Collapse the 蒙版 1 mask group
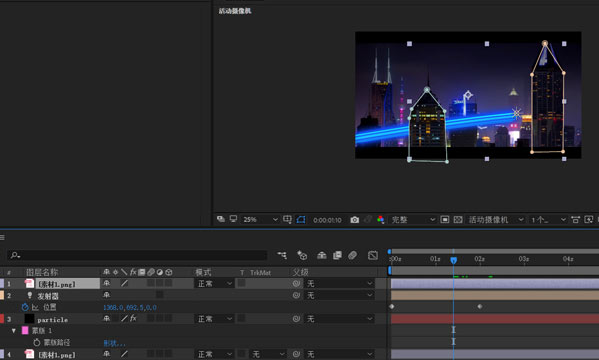This screenshot has width=599, height=360. click(14, 331)
